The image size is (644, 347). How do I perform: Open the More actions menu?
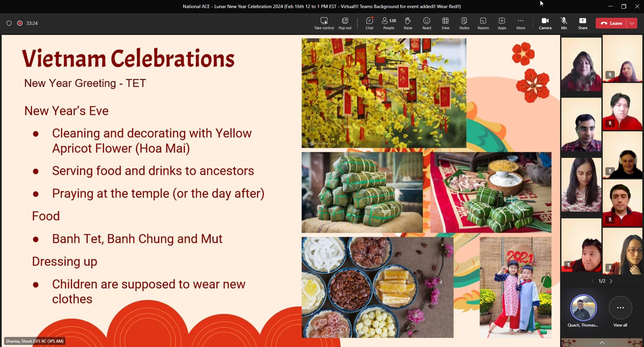coord(521,23)
